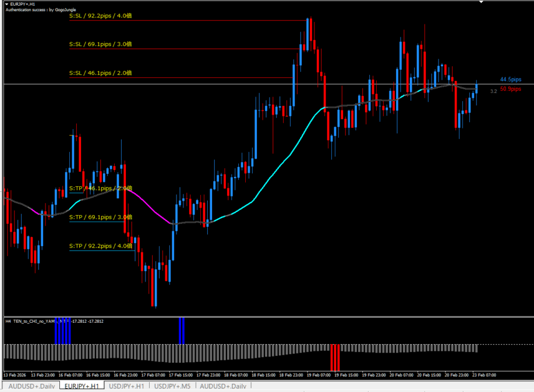Image resolution: width=534 pixels, height=392 pixels.
Task: Click the red histogram bars in indicator window
Action: click(x=335, y=357)
